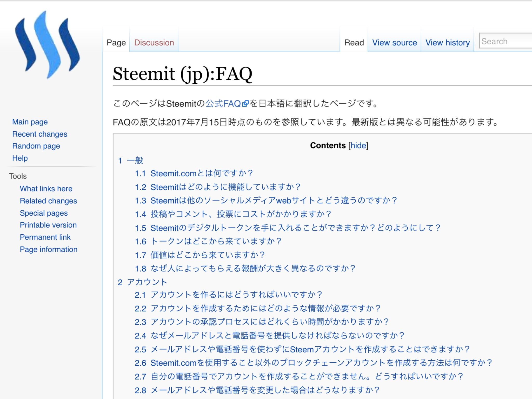532x399 pixels.
Task: Switch to the Discussion tab
Action: coord(154,43)
